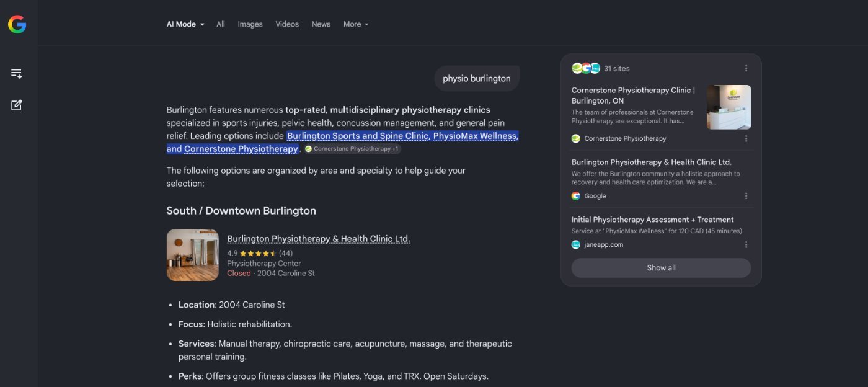Viewport: 868px width, 387px height.
Task: Open Cornerstone Physiotherapy Clinic | Burlington result
Action: click(x=634, y=95)
